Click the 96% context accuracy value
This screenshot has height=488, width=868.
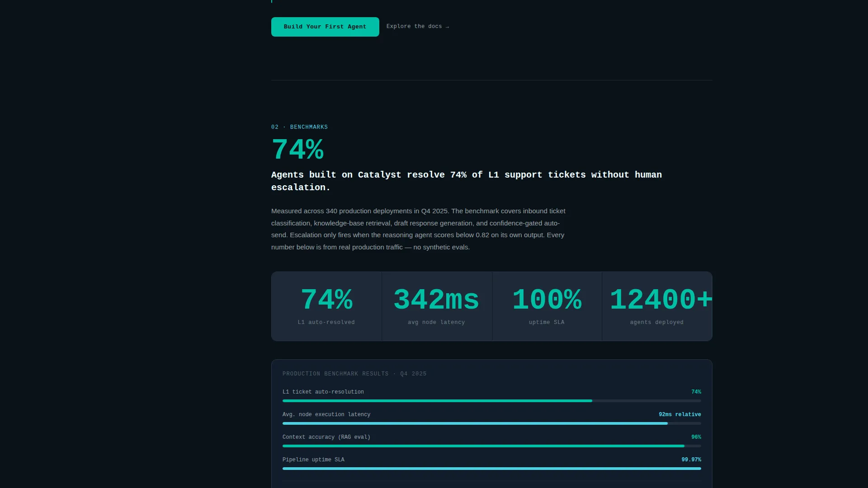[696, 437]
